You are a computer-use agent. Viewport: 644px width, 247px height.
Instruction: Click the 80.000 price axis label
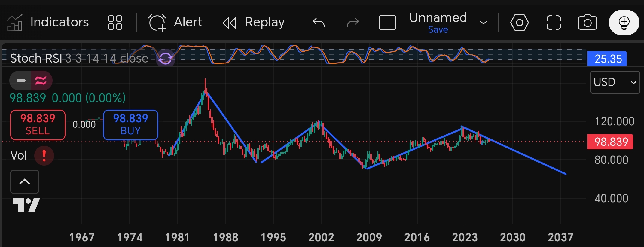[612, 160]
